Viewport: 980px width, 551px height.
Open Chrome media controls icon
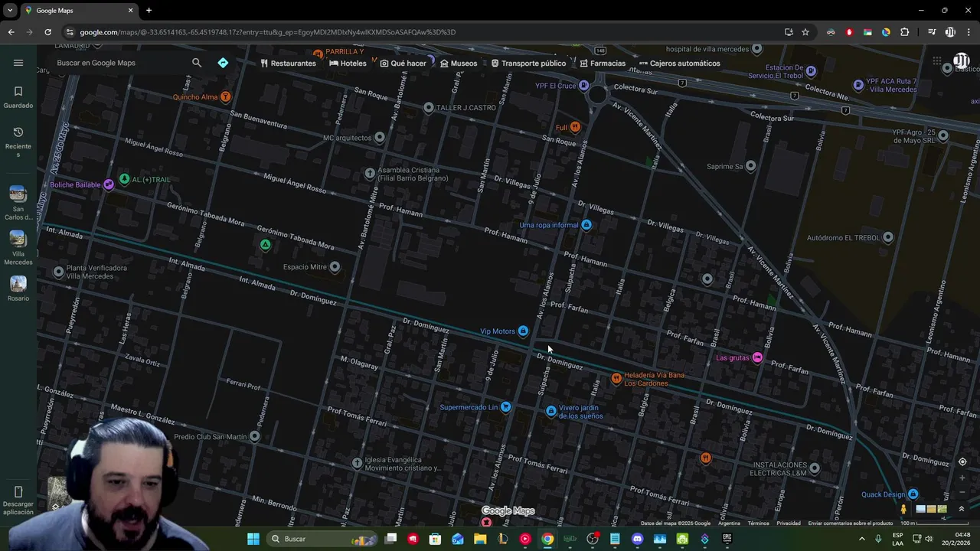(932, 32)
